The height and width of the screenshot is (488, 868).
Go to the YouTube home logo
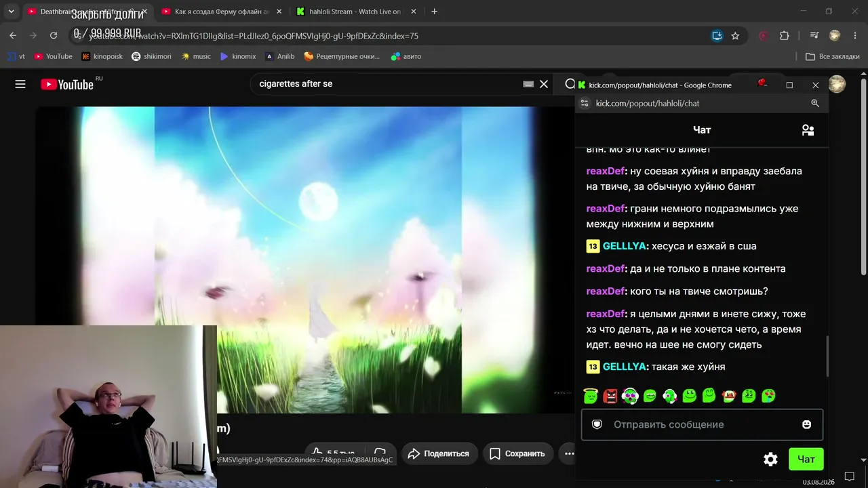67,84
